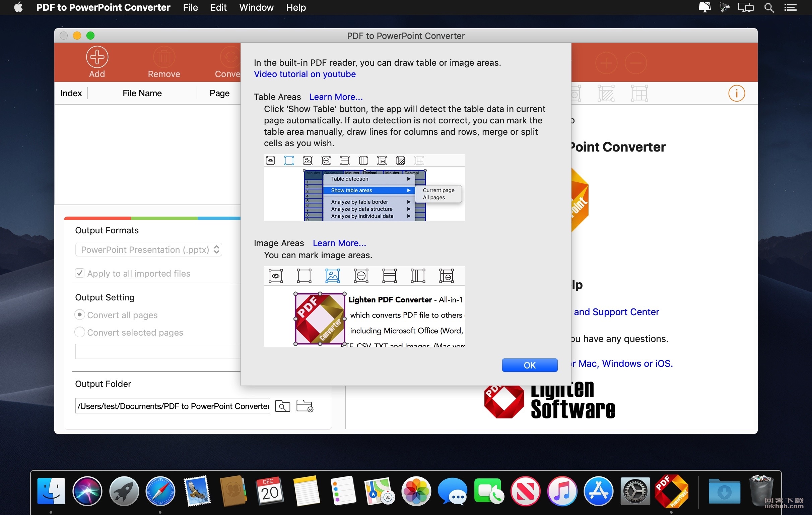Open Notes from the dock

click(x=306, y=491)
